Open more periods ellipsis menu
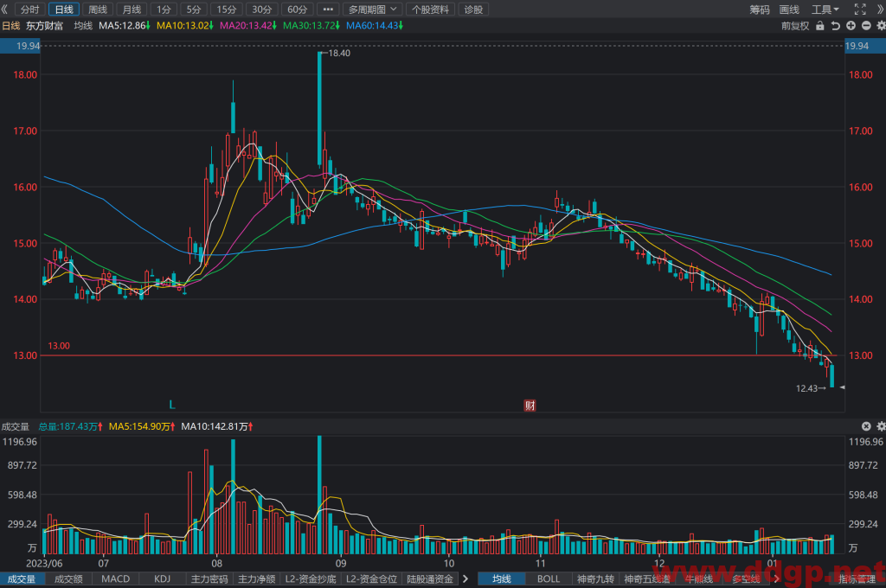886x588 pixels. [x=328, y=10]
